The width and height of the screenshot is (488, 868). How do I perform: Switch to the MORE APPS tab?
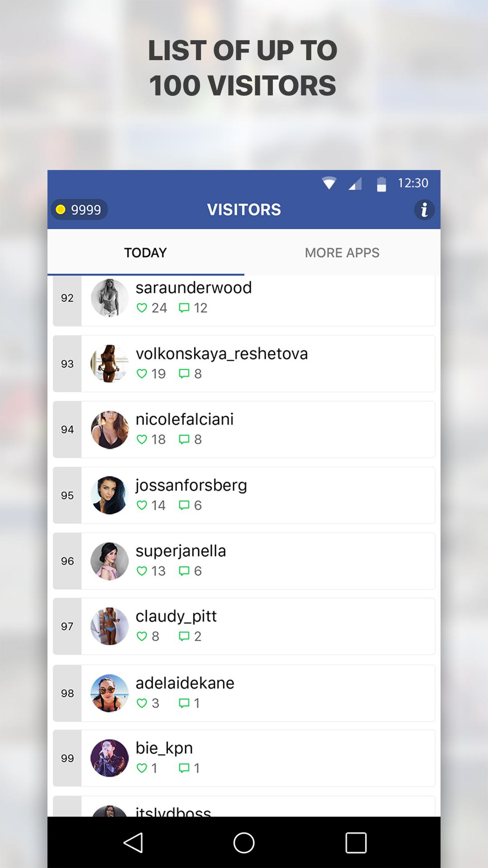pos(342,252)
